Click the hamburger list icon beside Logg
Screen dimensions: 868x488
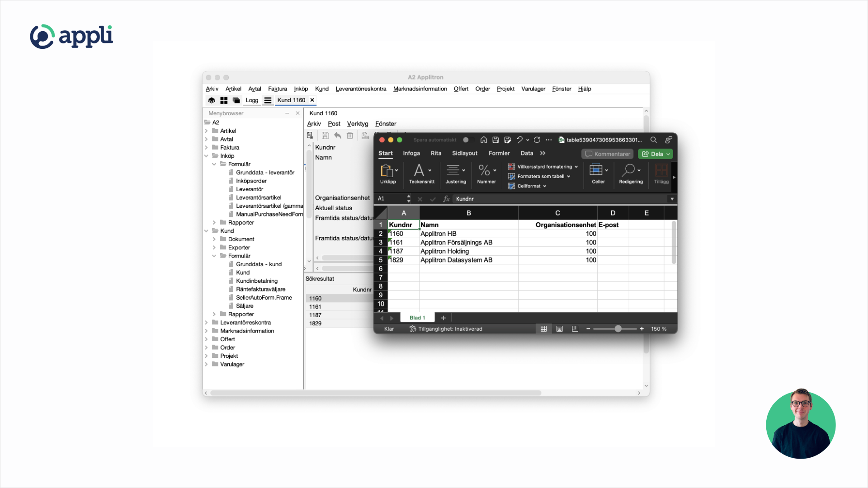268,100
